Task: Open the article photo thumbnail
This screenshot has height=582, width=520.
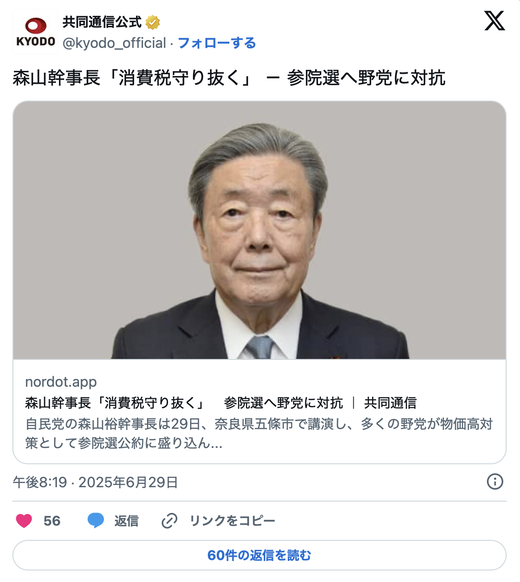Action: click(259, 230)
